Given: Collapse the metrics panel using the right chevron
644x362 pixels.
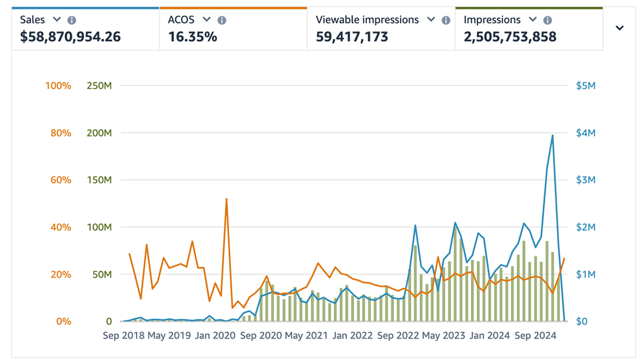Looking at the screenshot, I should click(619, 28).
